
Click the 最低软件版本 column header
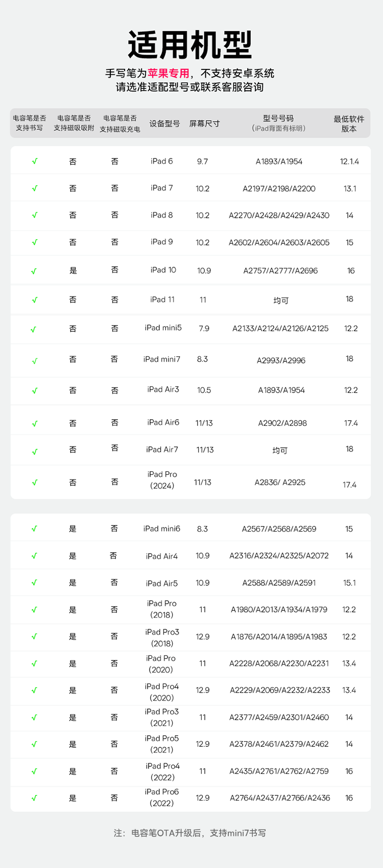click(349, 124)
